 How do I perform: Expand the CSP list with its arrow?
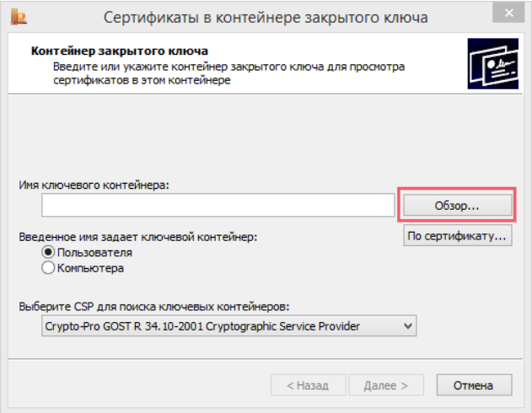[x=408, y=325]
